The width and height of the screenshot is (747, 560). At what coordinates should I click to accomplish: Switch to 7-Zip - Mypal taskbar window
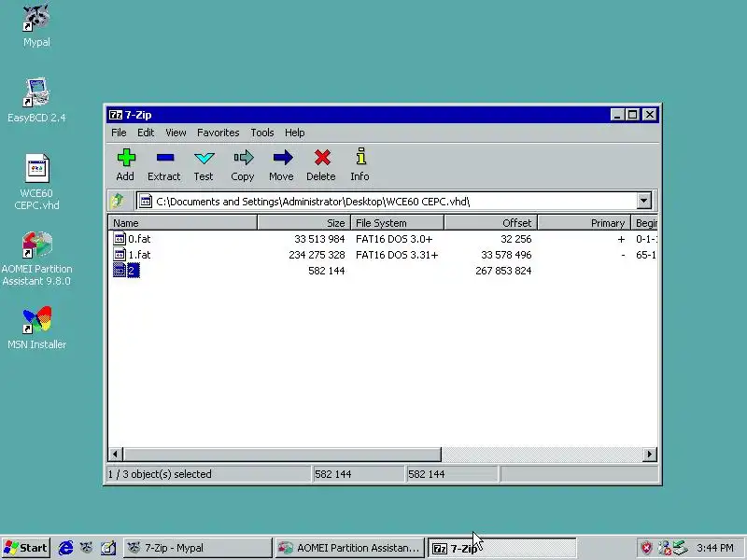pos(198,548)
